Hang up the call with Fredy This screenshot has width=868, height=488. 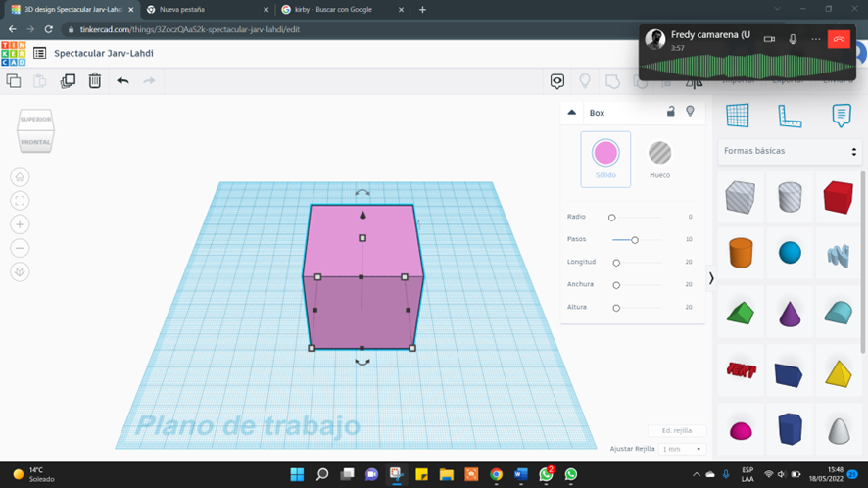point(839,39)
